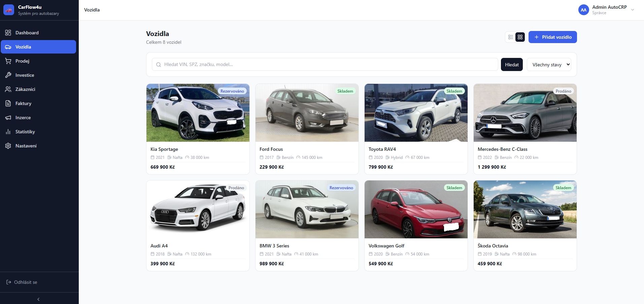
Task: Click Kia Sportage price 669 900 Kč
Action: tap(163, 167)
